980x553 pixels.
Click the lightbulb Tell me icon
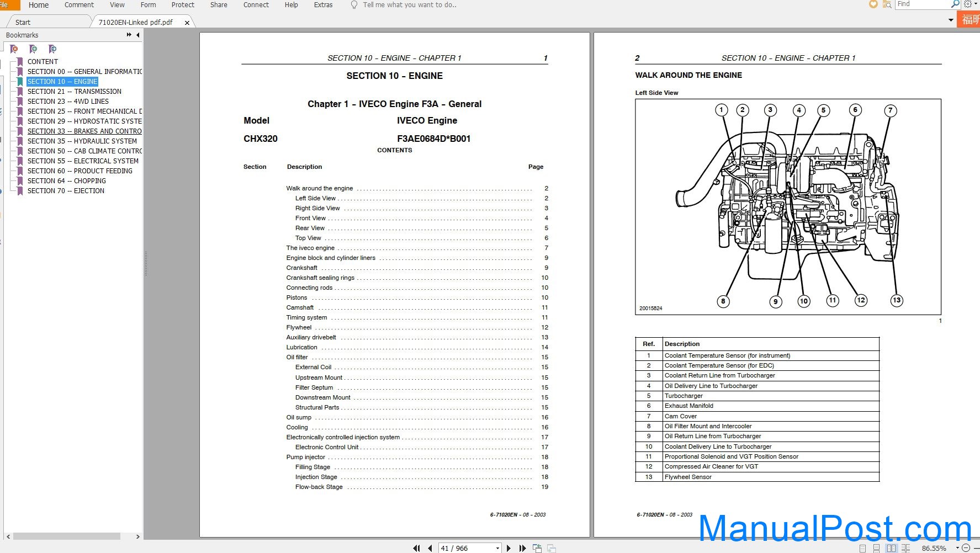pyautogui.click(x=354, y=4)
